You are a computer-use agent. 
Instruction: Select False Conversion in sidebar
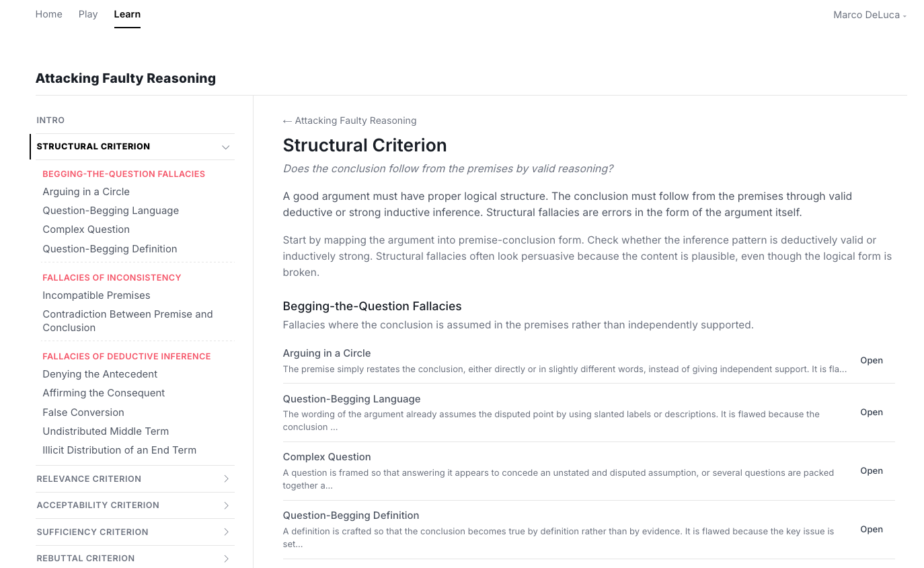click(x=83, y=412)
